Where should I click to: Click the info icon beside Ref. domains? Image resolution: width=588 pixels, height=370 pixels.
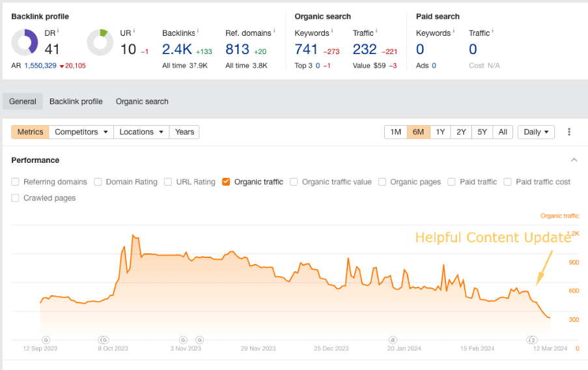(x=274, y=31)
